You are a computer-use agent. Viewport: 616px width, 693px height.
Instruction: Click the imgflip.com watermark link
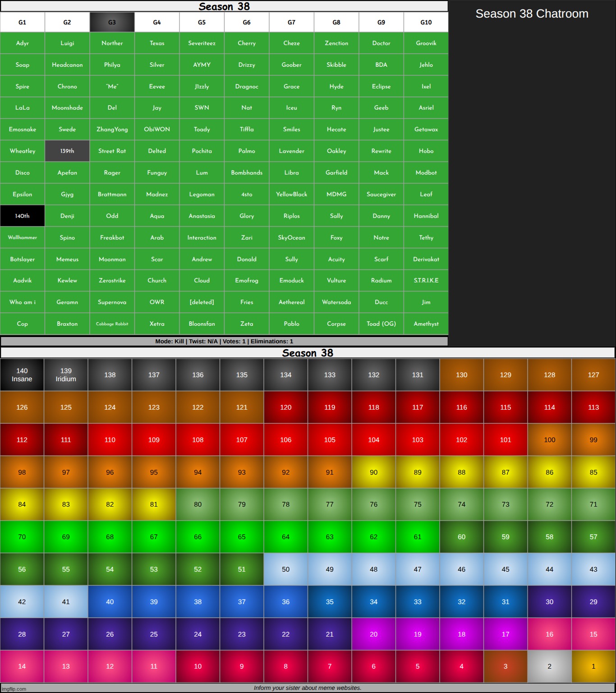(x=14, y=689)
